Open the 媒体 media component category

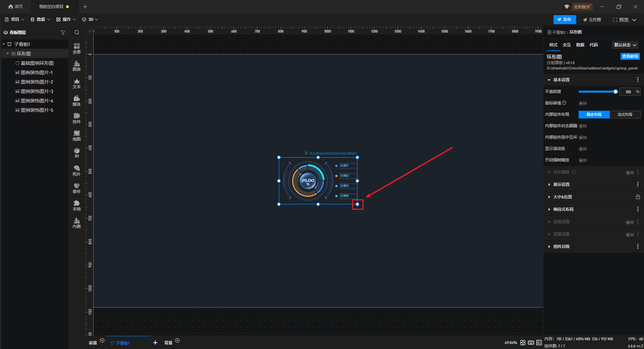(77, 101)
